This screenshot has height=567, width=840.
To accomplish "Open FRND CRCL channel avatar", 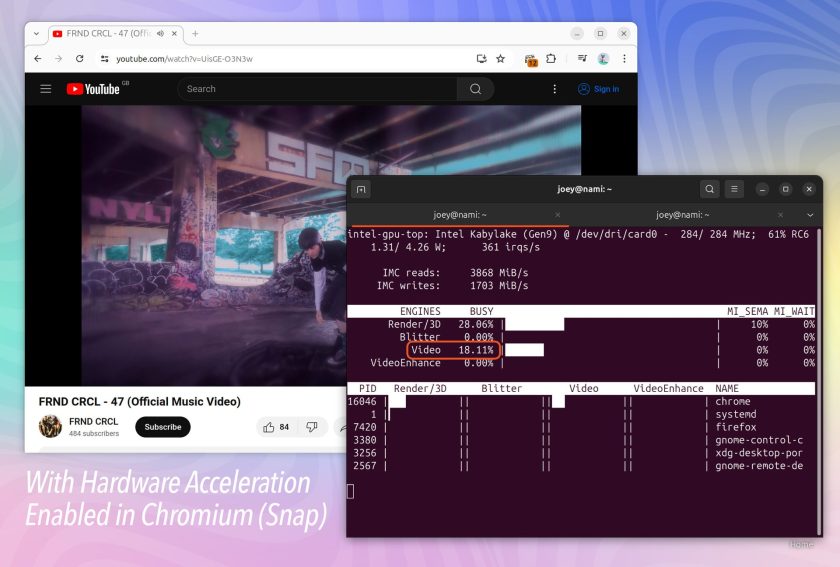I will 50,427.
